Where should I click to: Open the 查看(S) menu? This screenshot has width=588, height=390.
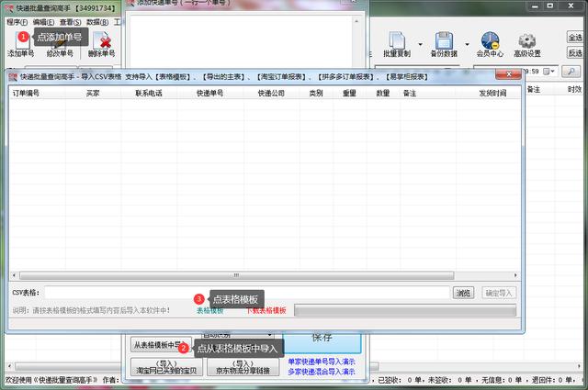click(x=71, y=22)
